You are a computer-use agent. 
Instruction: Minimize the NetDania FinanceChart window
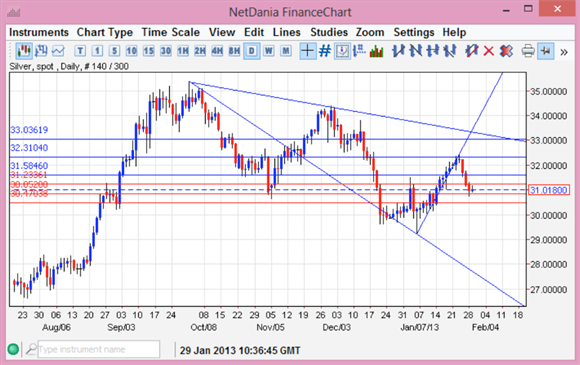coord(506,11)
